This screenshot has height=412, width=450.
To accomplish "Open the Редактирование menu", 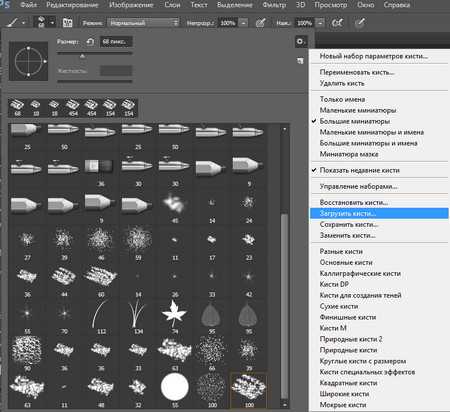I will tap(72, 5).
